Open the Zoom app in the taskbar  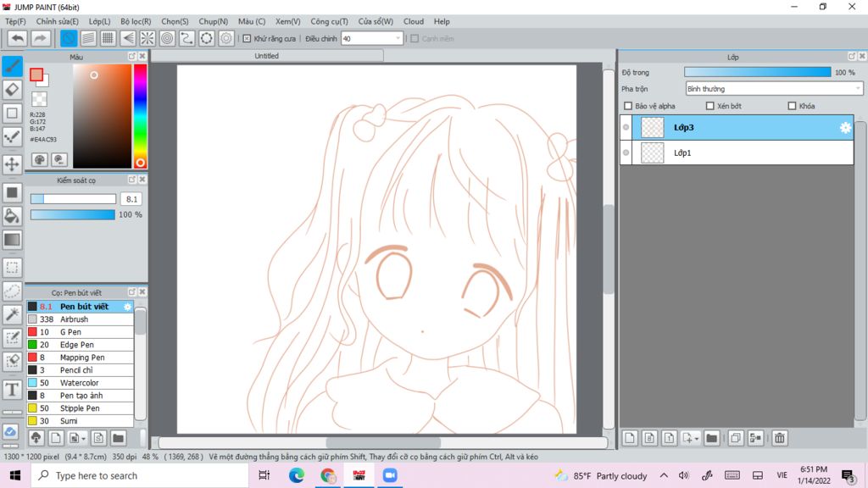[390, 475]
